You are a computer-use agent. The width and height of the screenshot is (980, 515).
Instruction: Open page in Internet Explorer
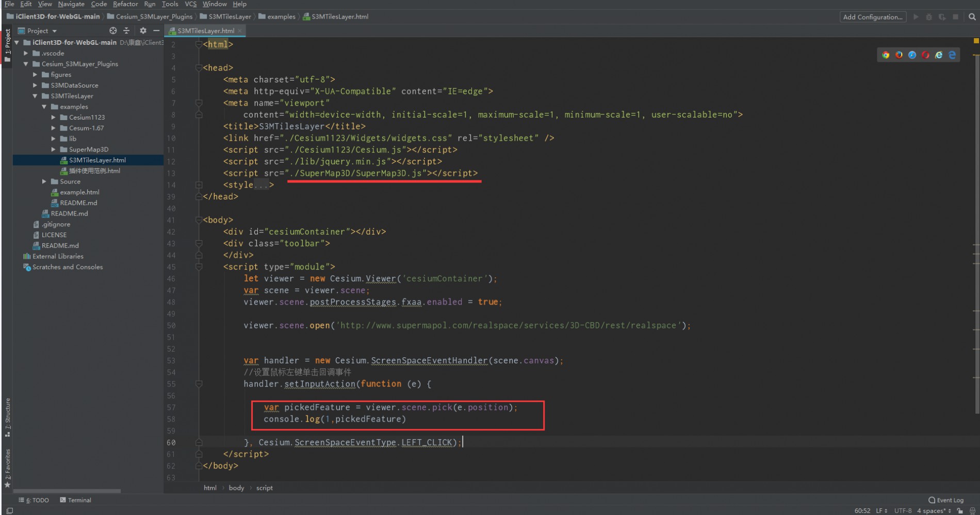939,55
